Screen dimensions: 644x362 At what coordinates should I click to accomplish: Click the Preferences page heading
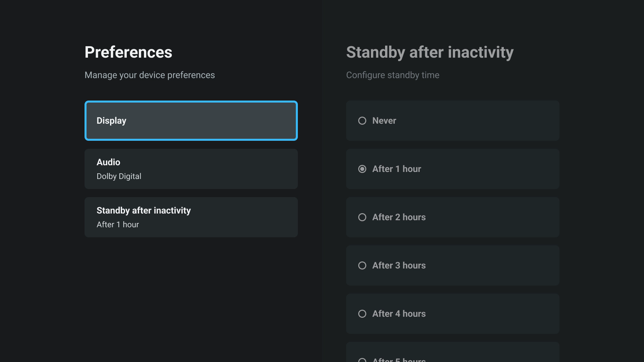(128, 52)
